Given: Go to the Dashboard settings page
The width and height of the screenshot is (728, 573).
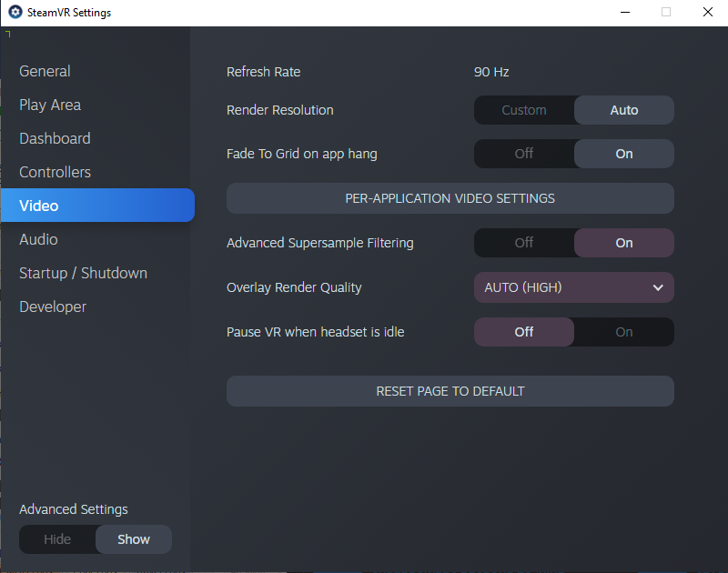Looking at the screenshot, I should click(x=55, y=138).
